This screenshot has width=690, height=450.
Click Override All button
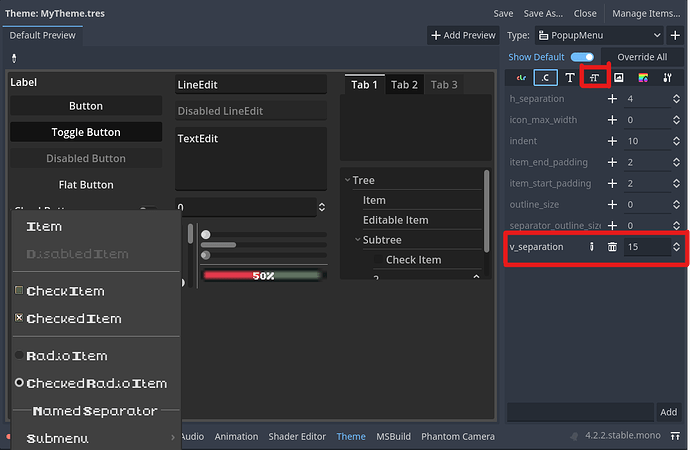[x=642, y=57]
